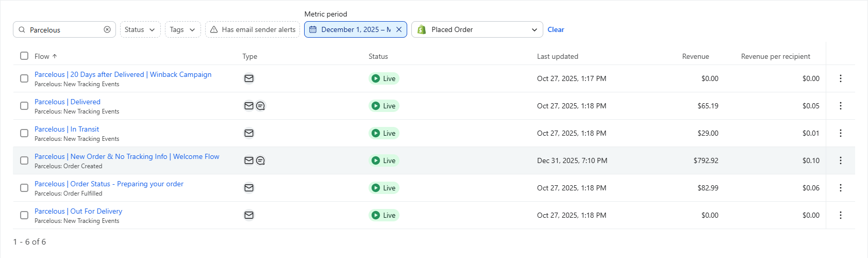Click the 1 - 6 of 6 pagination text

(x=29, y=241)
